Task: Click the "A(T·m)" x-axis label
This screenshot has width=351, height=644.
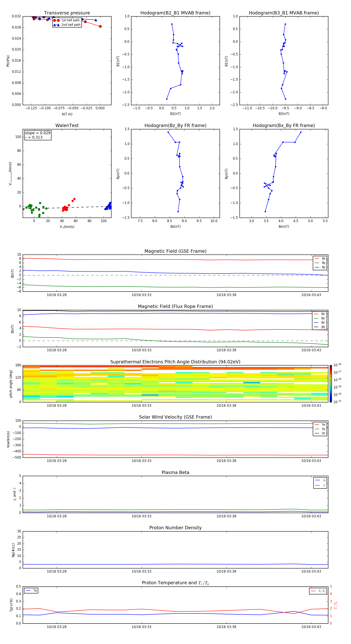Action: (x=67, y=114)
